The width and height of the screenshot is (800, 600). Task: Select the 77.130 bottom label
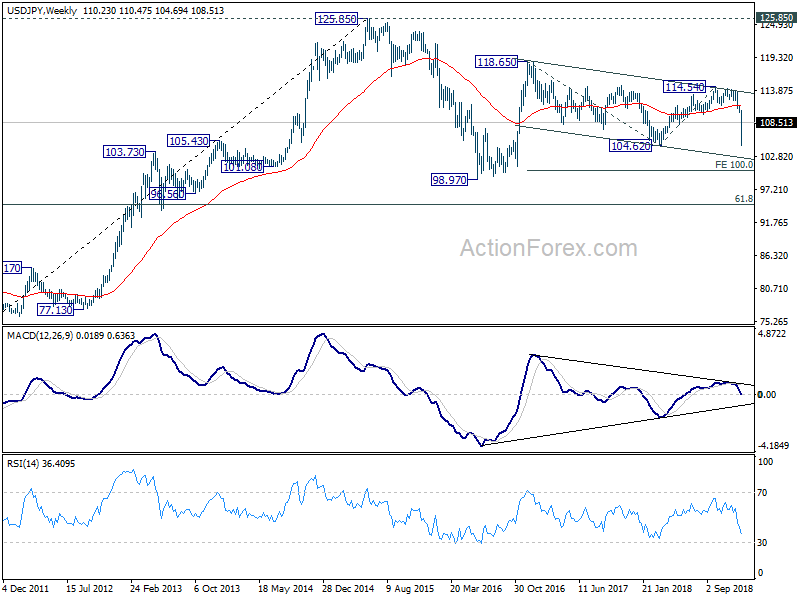click(56, 310)
